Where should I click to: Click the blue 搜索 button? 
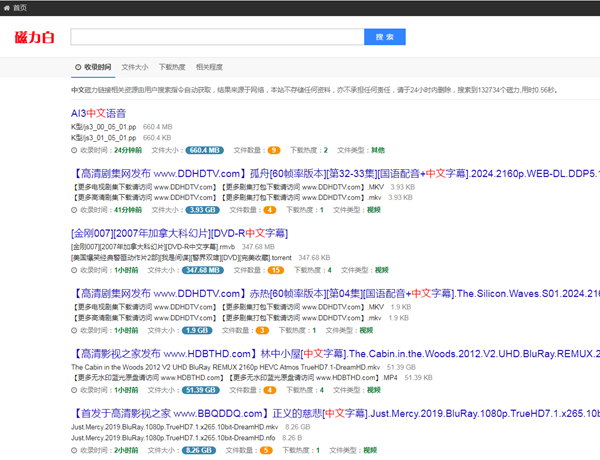[385, 37]
